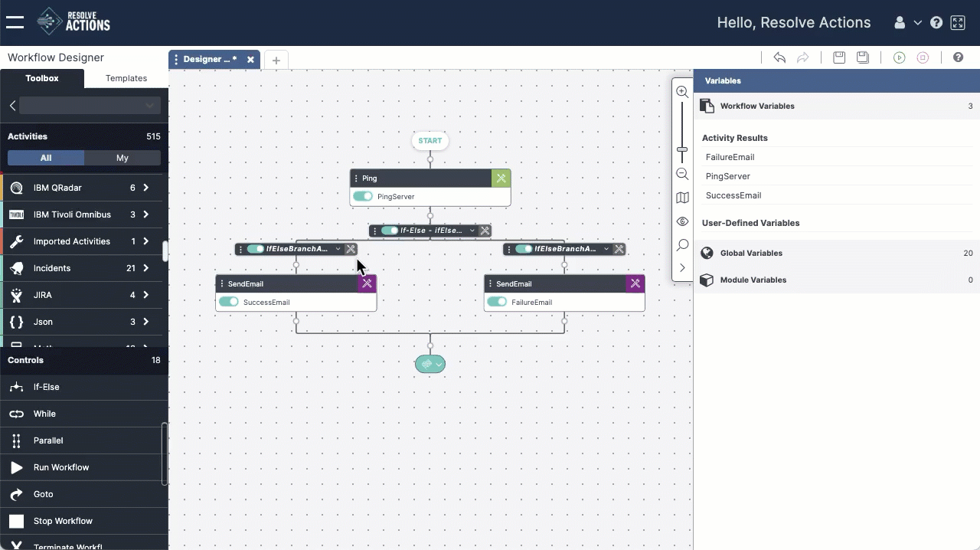
Task: Expand the IBM Tivoli Omnibus activities
Action: pyautogui.click(x=145, y=214)
